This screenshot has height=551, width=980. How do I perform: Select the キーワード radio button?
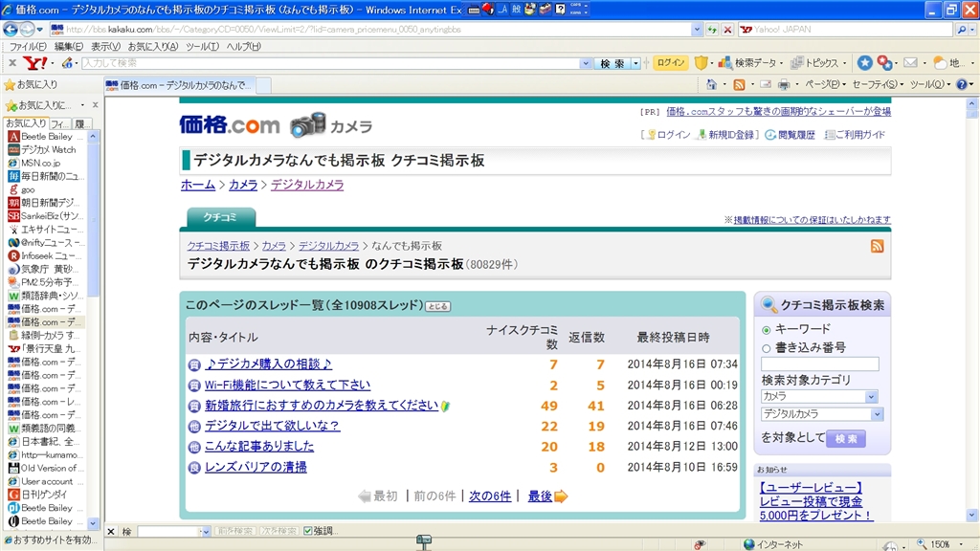767,330
